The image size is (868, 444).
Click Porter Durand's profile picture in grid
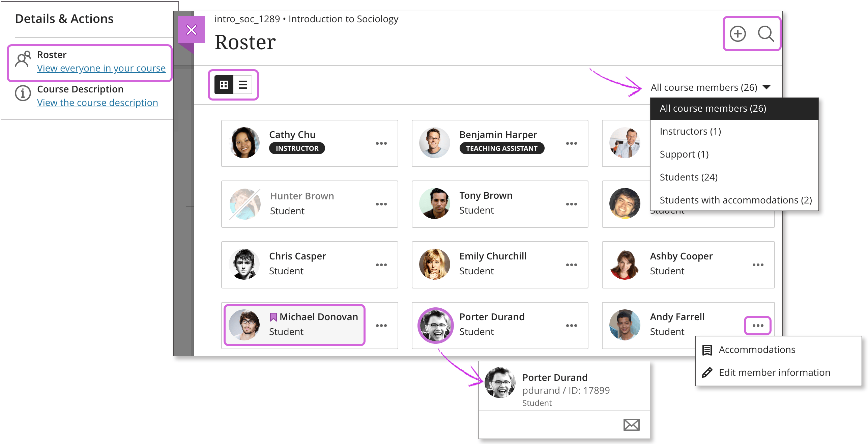point(435,326)
